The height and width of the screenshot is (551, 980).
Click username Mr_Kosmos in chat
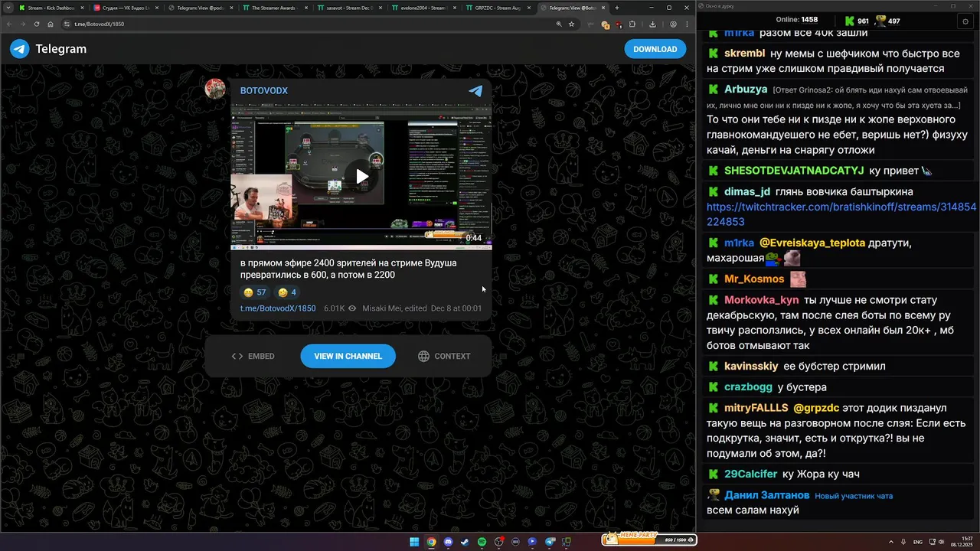pos(754,279)
